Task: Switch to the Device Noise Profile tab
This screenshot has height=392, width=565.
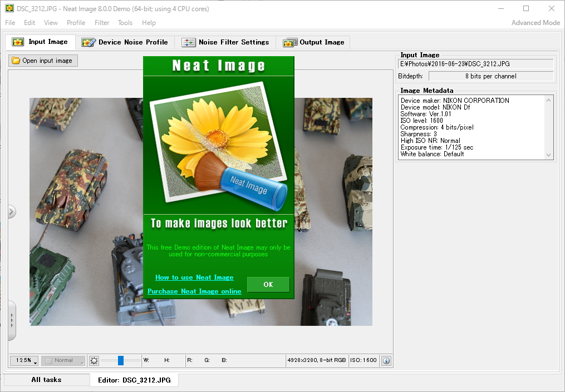Action: pyautogui.click(x=125, y=42)
